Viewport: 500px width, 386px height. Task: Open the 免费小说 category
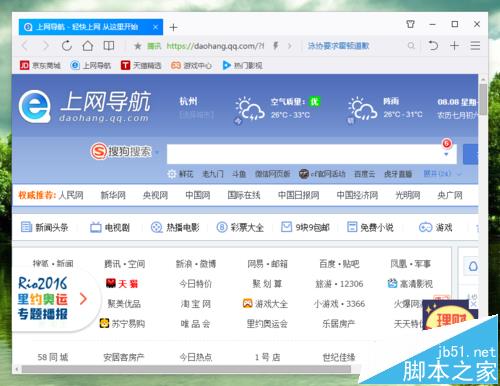click(370, 227)
